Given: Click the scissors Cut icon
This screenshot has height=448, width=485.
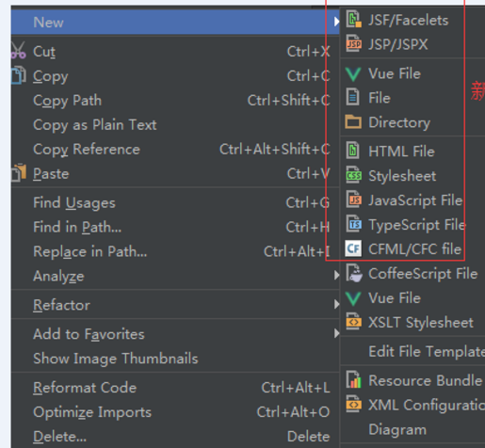Looking at the screenshot, I should point(18,51).
